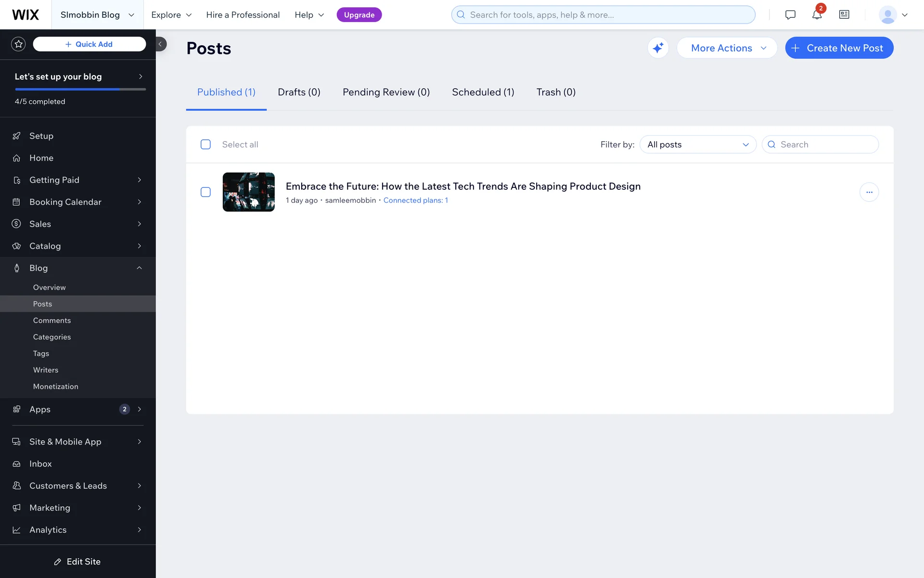Click the user profile avatar
The height and width of the screenshot is (578, 924).
click(x=887, y=14)
